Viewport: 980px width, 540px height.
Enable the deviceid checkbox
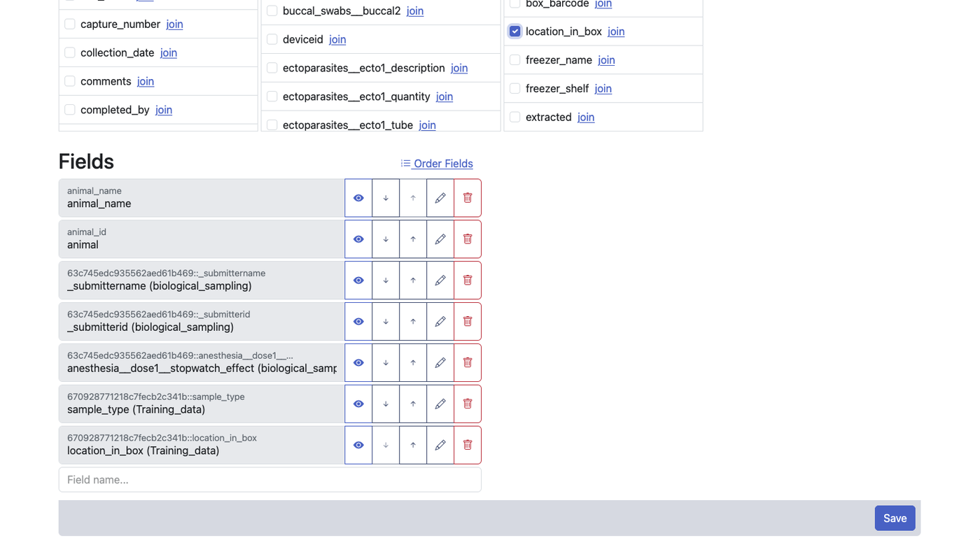tap(272, 39)
